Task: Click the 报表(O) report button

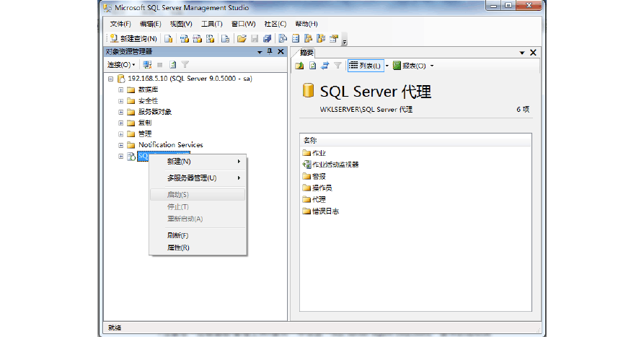Action: click(410, 66)
